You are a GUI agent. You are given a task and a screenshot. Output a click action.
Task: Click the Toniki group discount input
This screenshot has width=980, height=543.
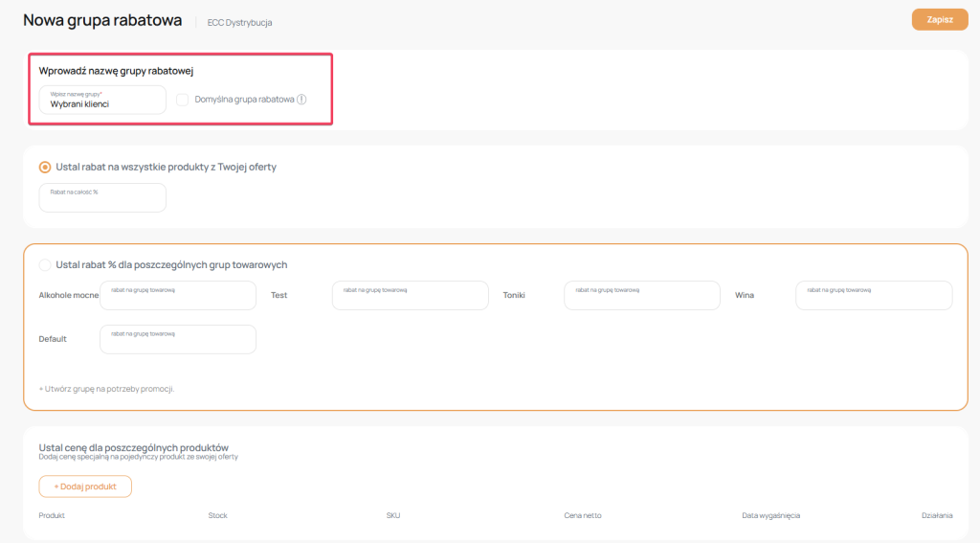tap(641, 296)
